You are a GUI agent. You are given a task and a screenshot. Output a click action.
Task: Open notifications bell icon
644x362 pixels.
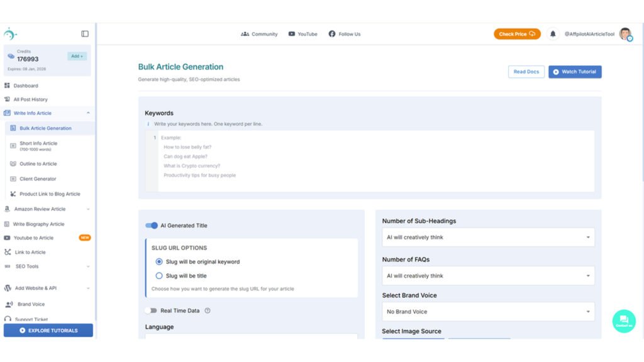pos(553,34)
